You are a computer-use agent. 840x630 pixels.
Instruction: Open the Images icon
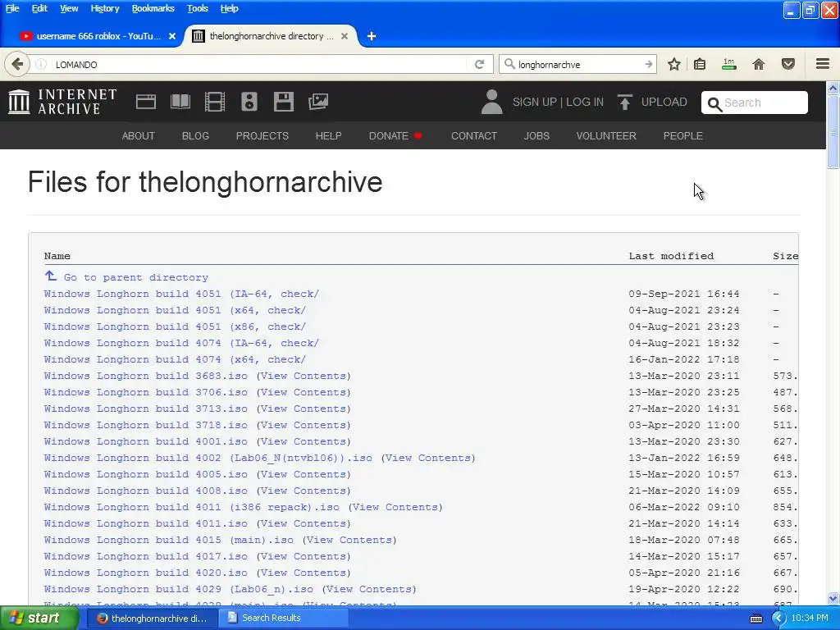(x=318, y=102)
